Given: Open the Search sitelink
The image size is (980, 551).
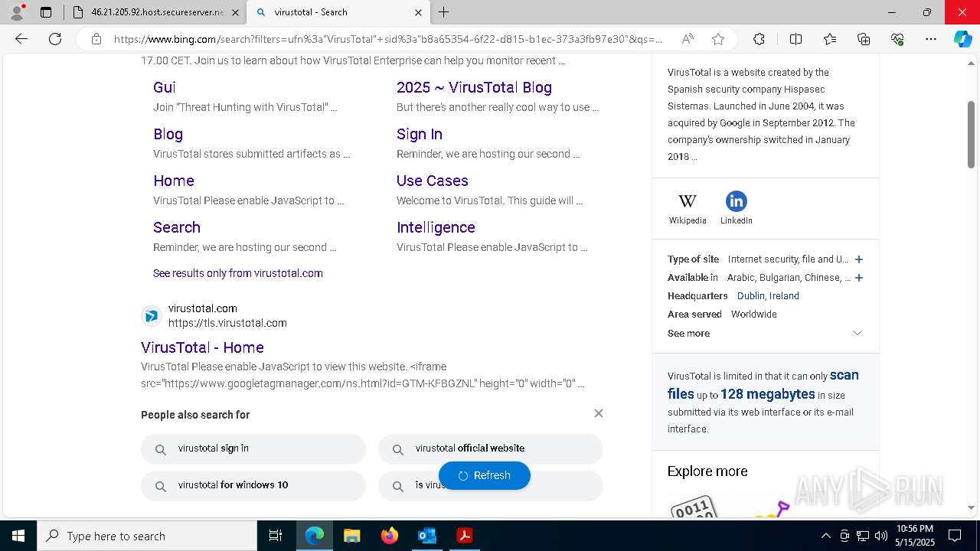Looking at the screenshot, I should click(x=177, y=227).
